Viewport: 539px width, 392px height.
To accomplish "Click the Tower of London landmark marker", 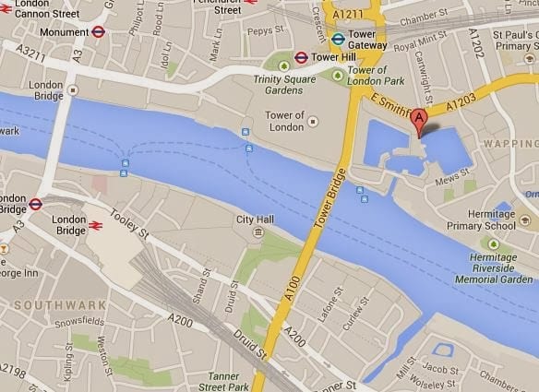I will [313, 122].
